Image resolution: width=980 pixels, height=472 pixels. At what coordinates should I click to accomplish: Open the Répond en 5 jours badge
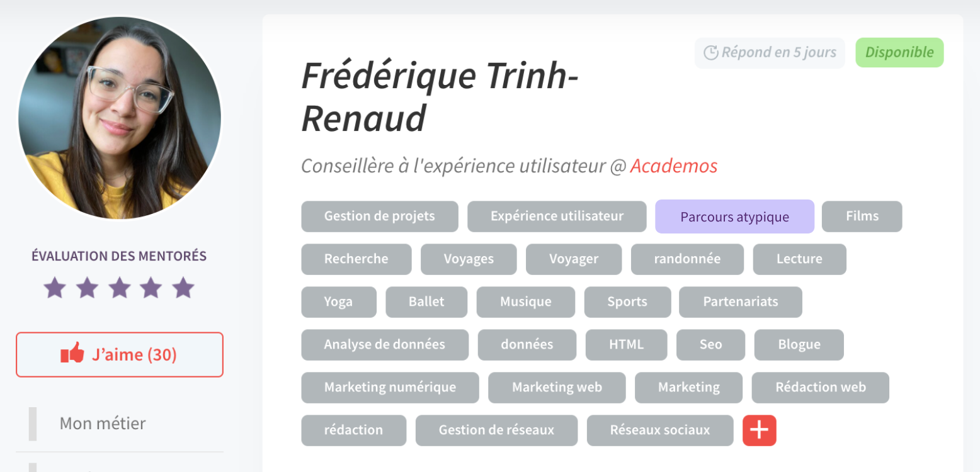pos(770,52)
